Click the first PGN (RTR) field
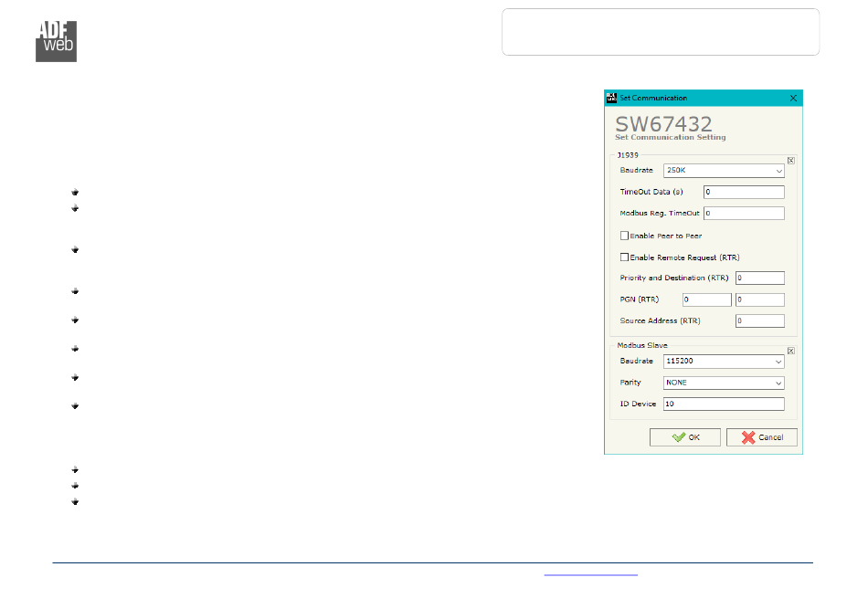Viewport: 868px width, 609px height. (x=706, y=299)
